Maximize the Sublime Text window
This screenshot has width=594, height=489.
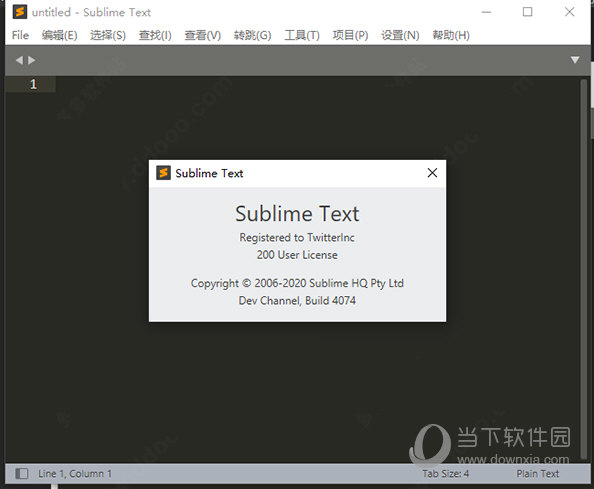527,12
